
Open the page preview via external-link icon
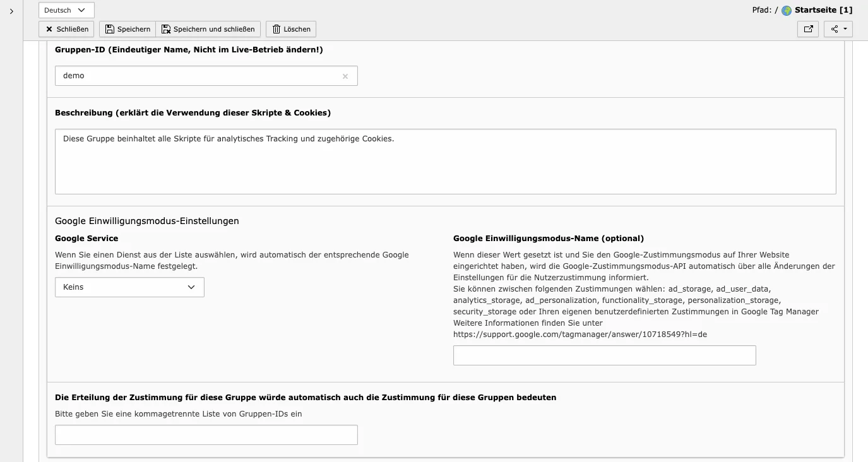coord(807,28)
